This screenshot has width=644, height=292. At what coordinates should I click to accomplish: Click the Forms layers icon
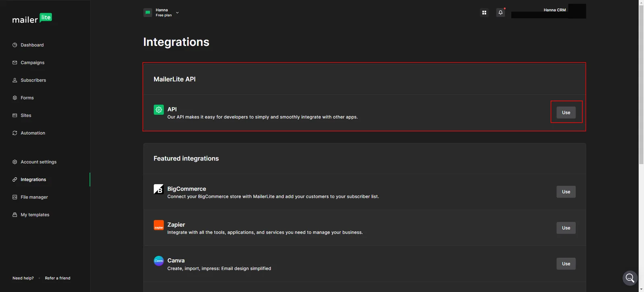click(x=15, y=98)
